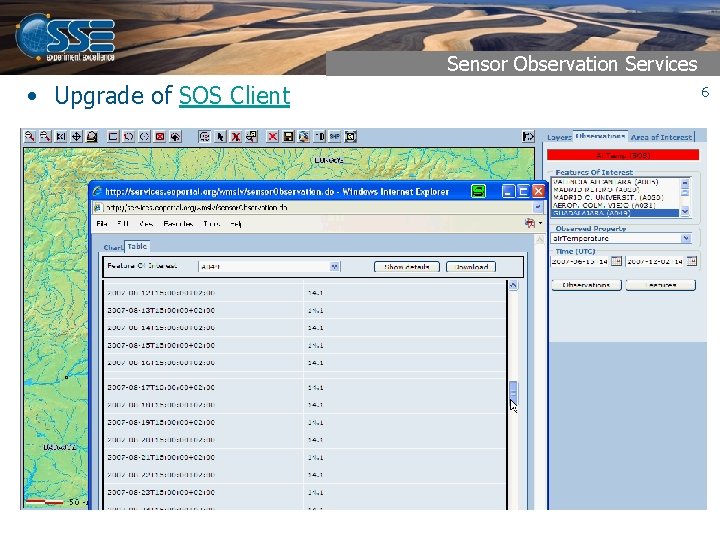Switch to the Observations tab
Screen dimensions: 720x540
click(x=600, y=136)
